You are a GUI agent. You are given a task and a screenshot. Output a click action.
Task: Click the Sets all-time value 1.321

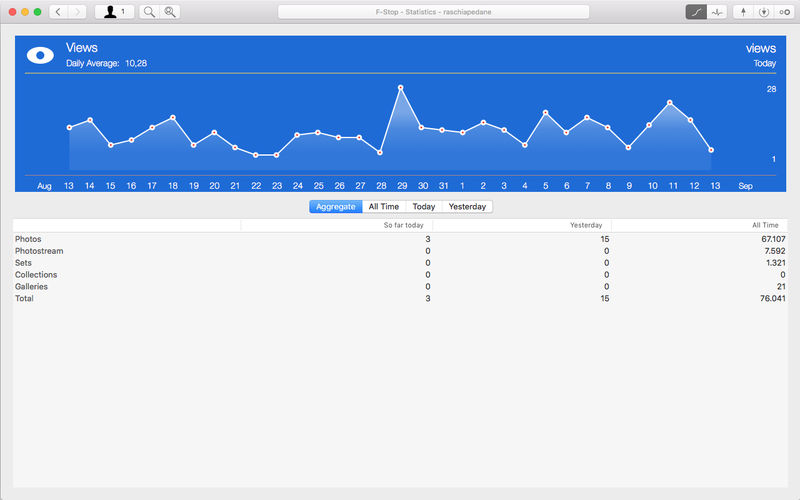pos(776,263)
